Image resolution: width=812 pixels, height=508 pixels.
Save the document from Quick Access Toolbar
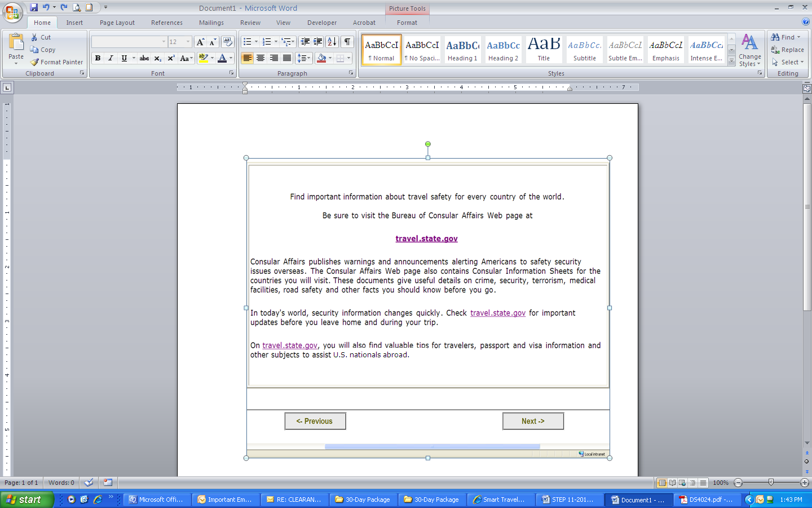click(x=34, y=7)
